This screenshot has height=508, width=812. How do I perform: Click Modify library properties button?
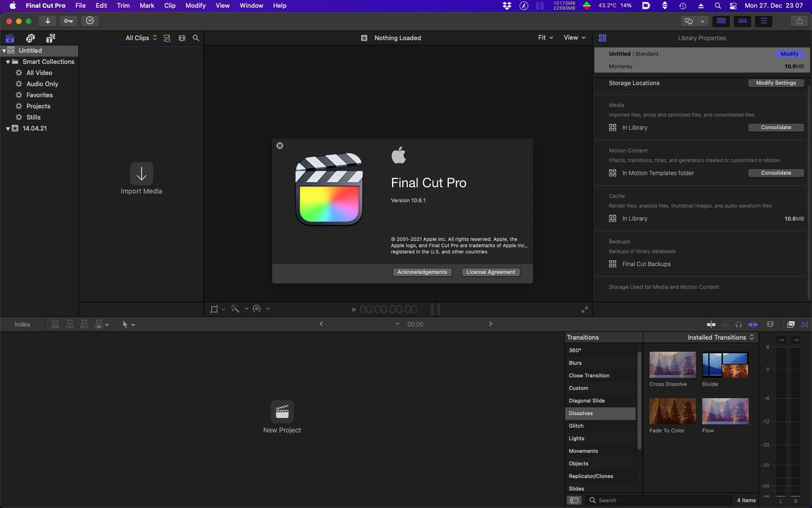(x=789, y=54)
